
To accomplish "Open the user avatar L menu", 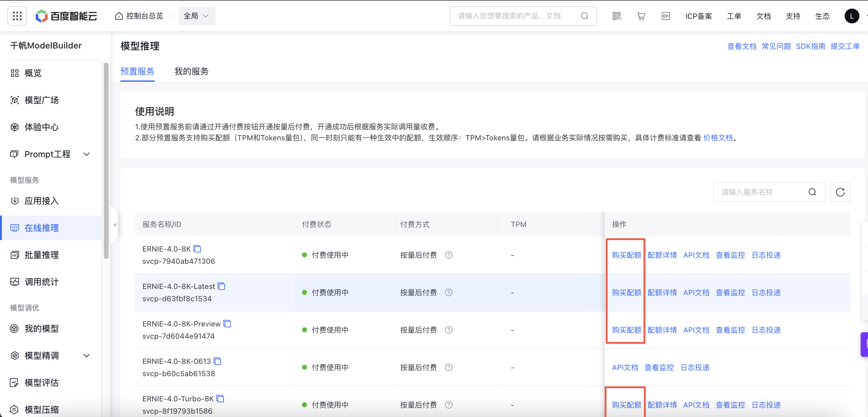I will pos(851,16).
